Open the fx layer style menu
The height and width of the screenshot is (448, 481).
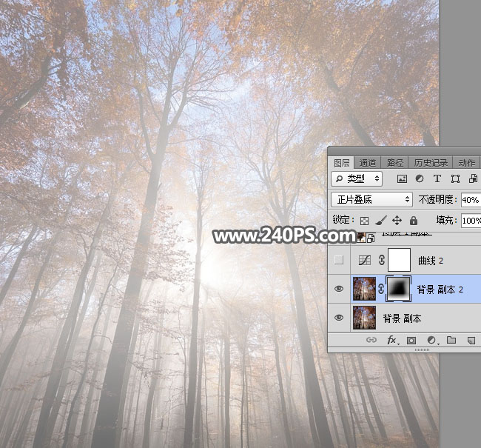(392, 340)
